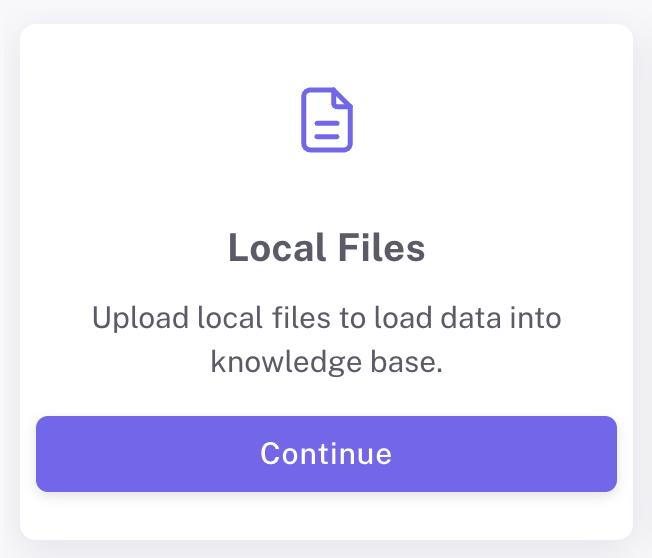Click the word "Continue" on purple button
652x558 pixels.
[x=326, y=454]
